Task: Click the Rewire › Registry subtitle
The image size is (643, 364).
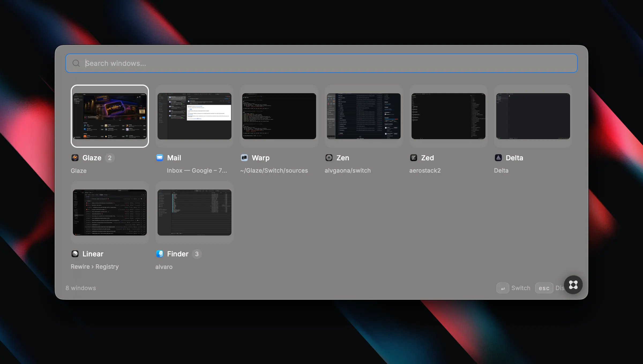Action: pyautogui.click(x=95, y=267)
